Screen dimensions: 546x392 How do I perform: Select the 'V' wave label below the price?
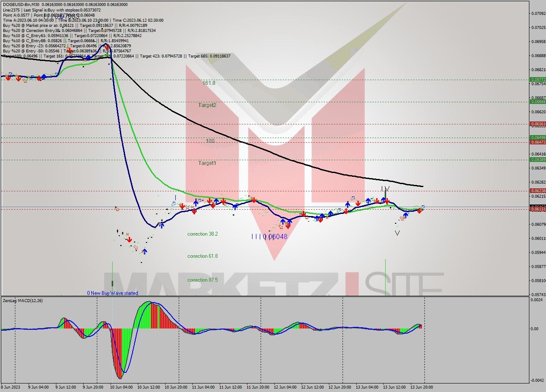[x=397, y=233]
